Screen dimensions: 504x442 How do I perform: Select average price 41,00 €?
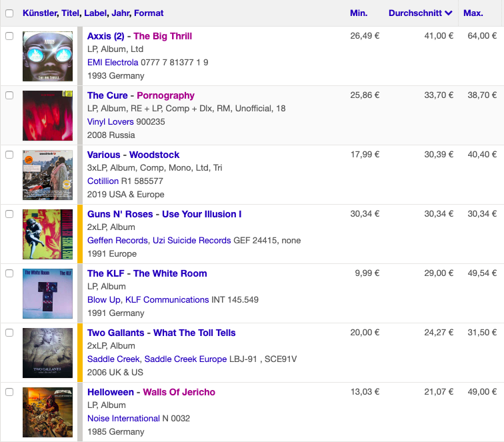[x=439, y=36]
